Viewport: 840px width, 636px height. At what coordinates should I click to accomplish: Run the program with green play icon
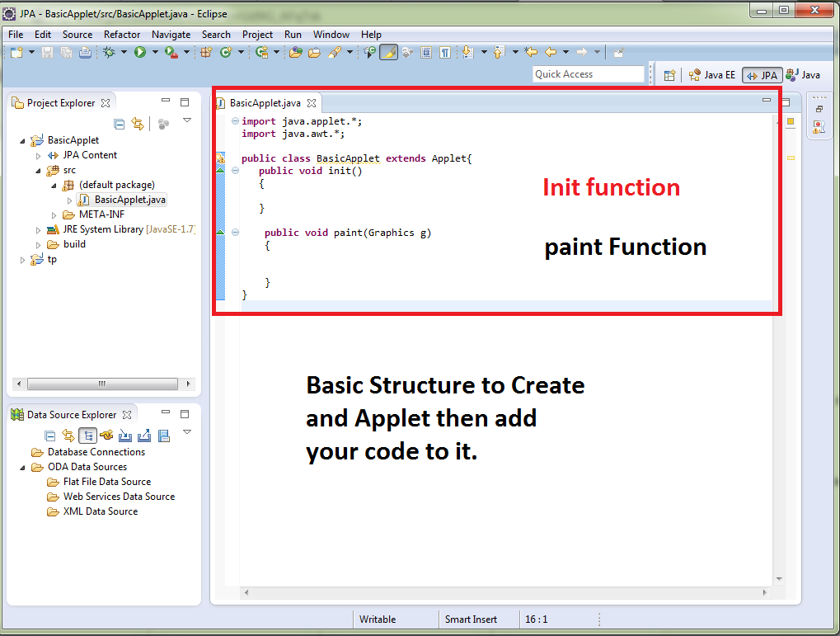[140, 52]
